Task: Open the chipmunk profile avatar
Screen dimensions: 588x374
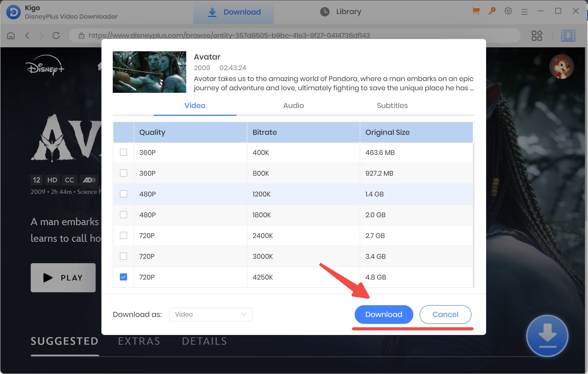Action: [561, 66]
